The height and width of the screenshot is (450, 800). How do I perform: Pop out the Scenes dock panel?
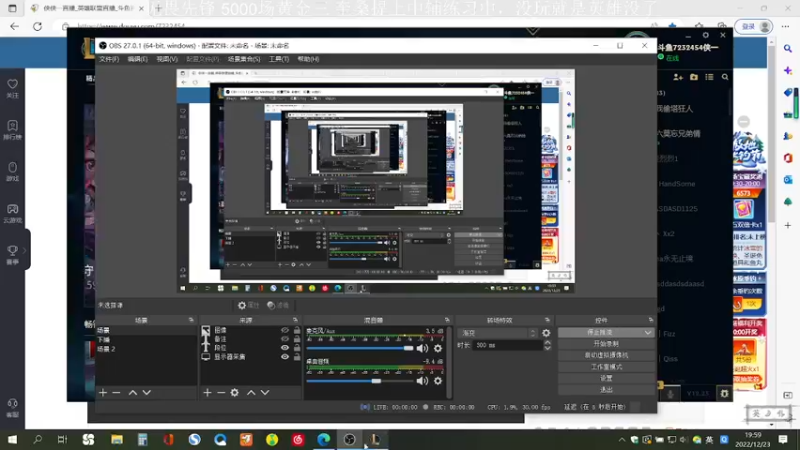click(191, 320)
